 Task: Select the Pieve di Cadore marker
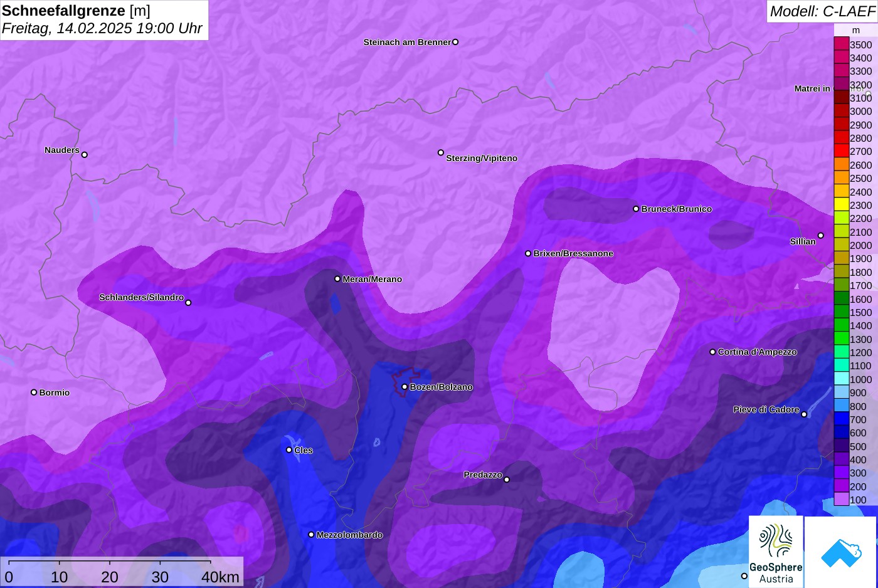804,414
